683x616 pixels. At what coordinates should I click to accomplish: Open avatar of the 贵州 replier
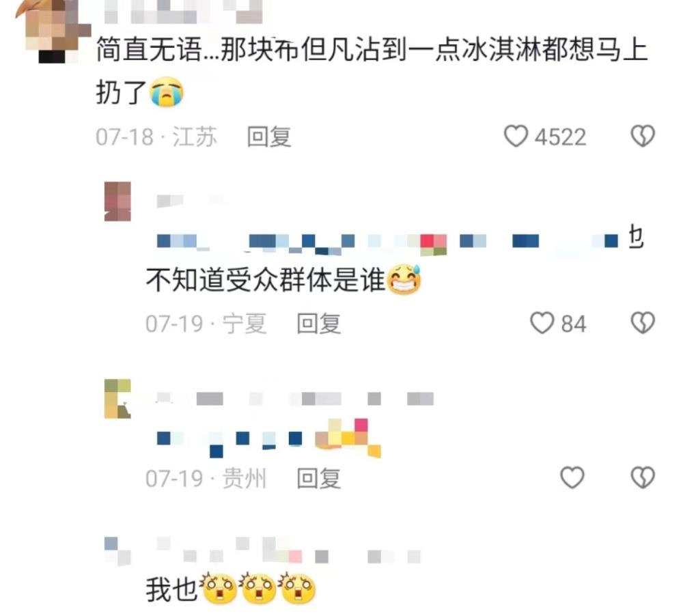point(117,399)
